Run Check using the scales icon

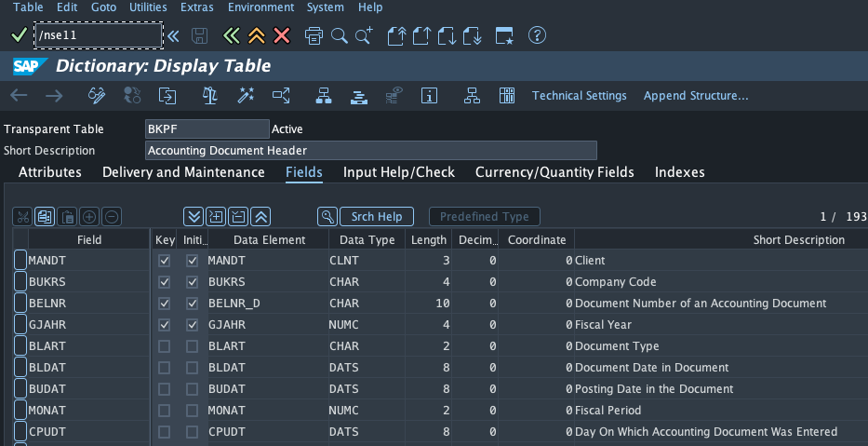click(x=210, y=95)
